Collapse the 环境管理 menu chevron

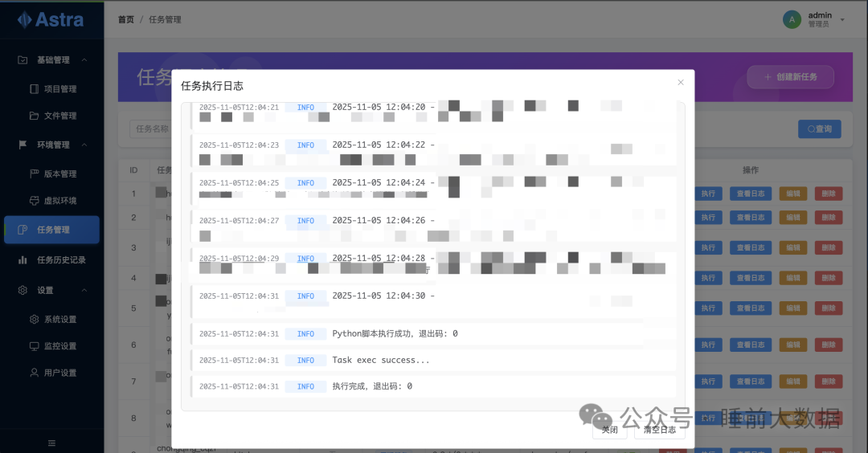click(x=84, y=145)
